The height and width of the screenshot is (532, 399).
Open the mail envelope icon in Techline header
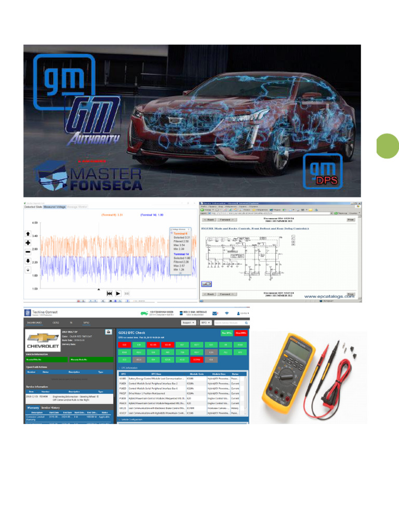click(215, 313)
